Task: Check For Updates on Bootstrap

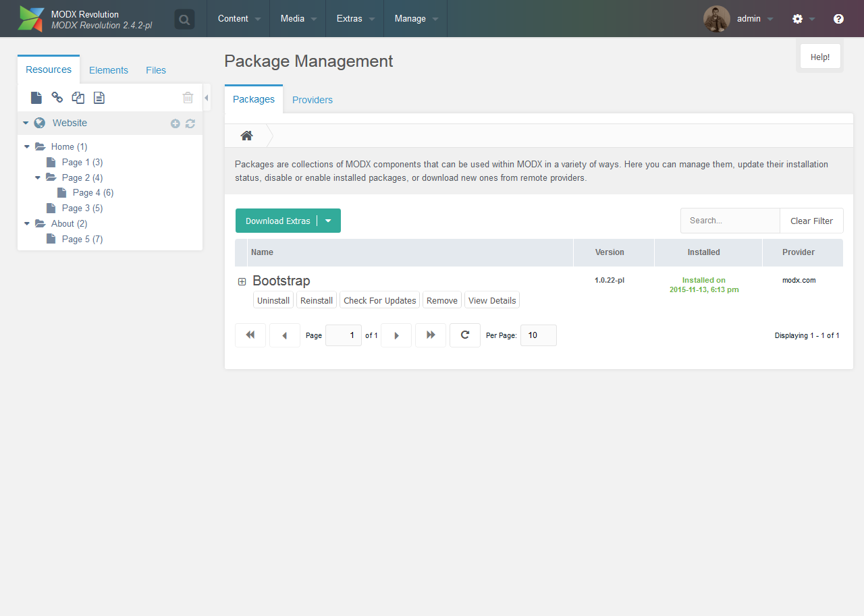Action: click(x=380, y=300)
